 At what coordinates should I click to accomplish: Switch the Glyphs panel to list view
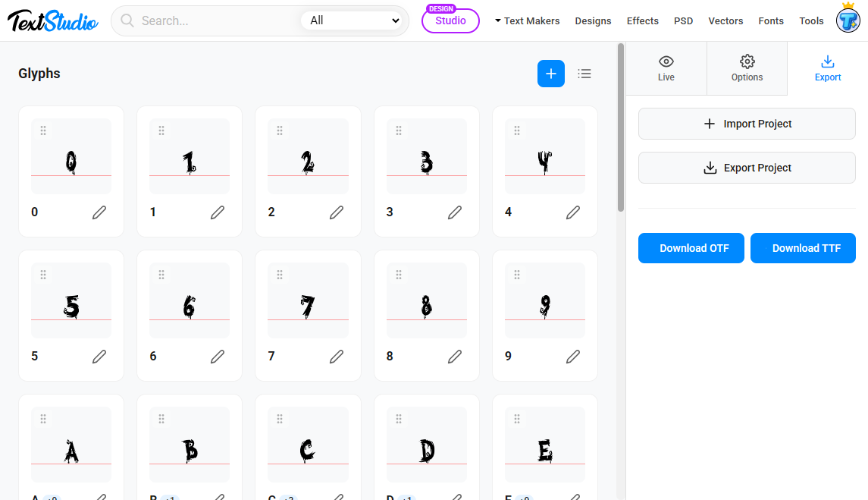[x=584, y=74]
